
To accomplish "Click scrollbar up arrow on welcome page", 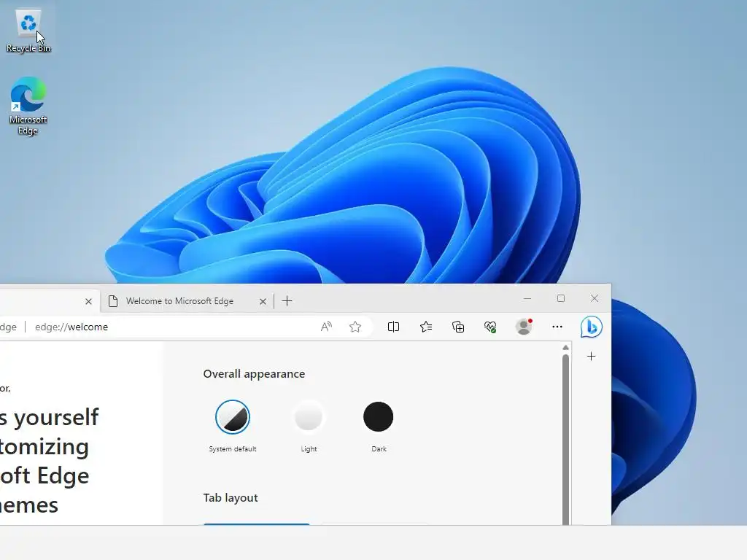I will pos(565,348).
